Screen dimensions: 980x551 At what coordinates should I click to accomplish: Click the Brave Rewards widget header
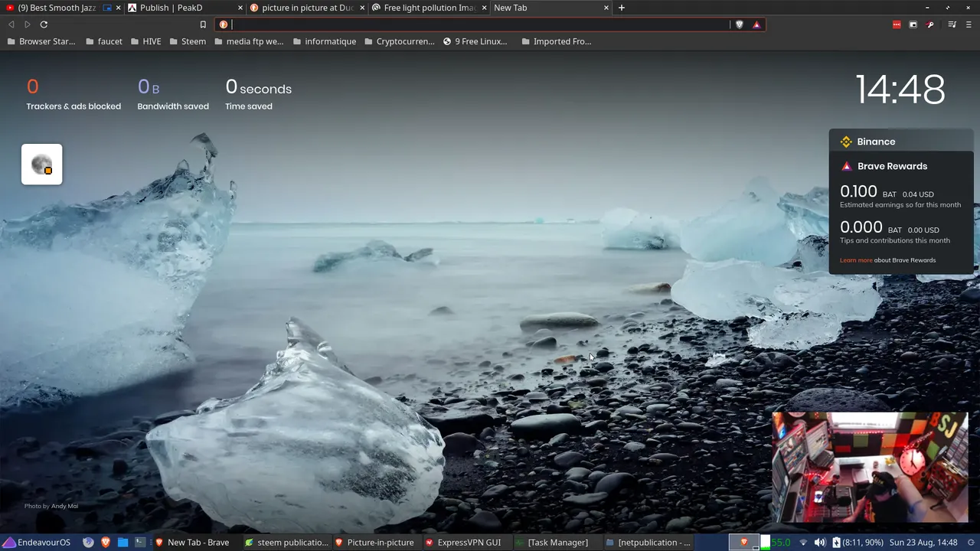[884, 166]
